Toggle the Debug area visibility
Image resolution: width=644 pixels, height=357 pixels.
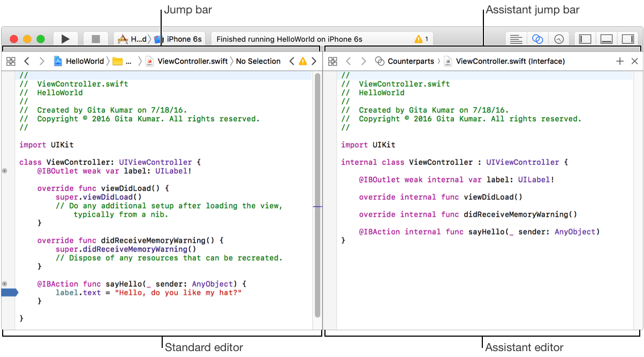click(x=607, y=39)
